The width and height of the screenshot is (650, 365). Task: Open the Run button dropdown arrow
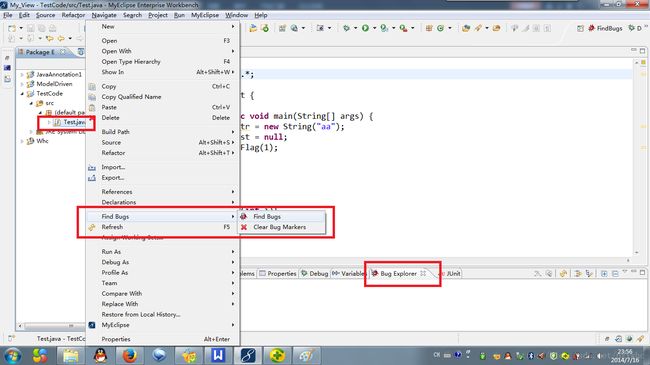[374, 28]
